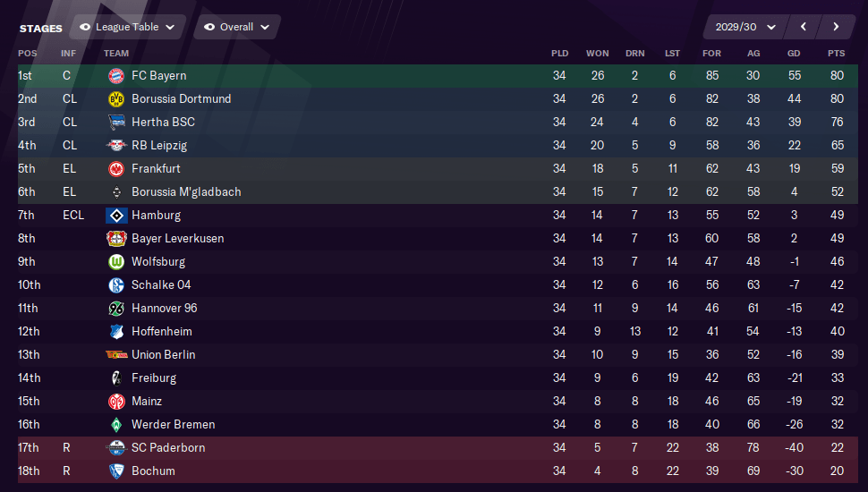Viewport: 868px width, 492px height.
Task: Open the Bayer Leverkusen team link
Action: click(178, 239)
